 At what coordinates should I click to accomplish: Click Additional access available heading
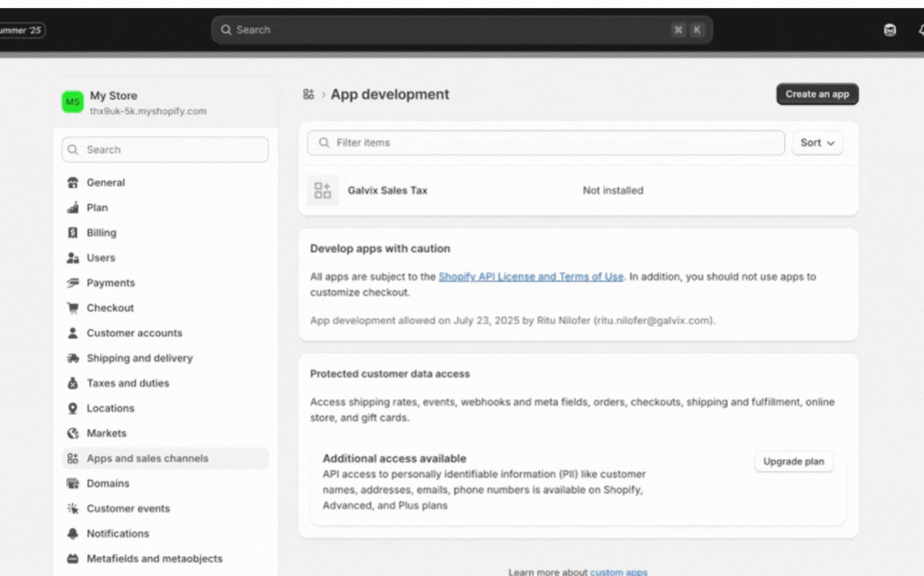click(x=394, y=458)
